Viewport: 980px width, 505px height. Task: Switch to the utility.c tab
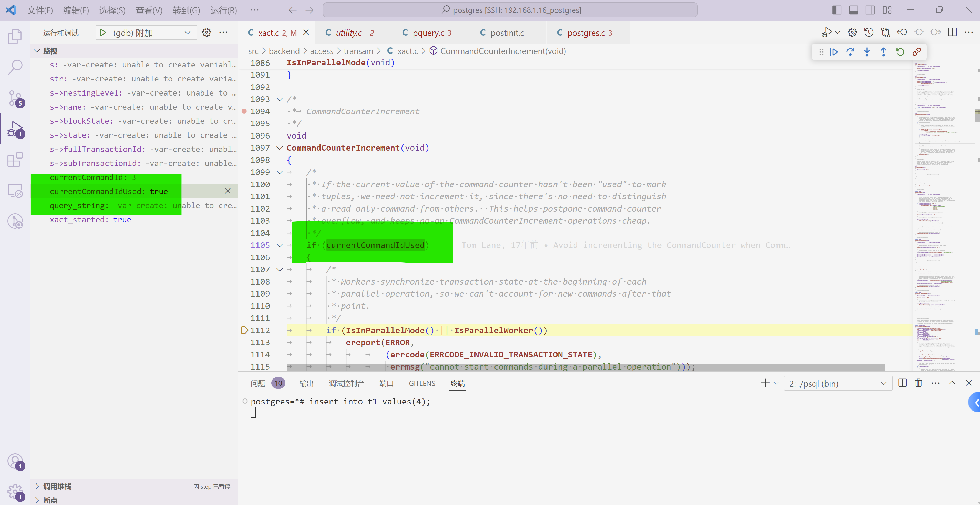click(353, 33)
